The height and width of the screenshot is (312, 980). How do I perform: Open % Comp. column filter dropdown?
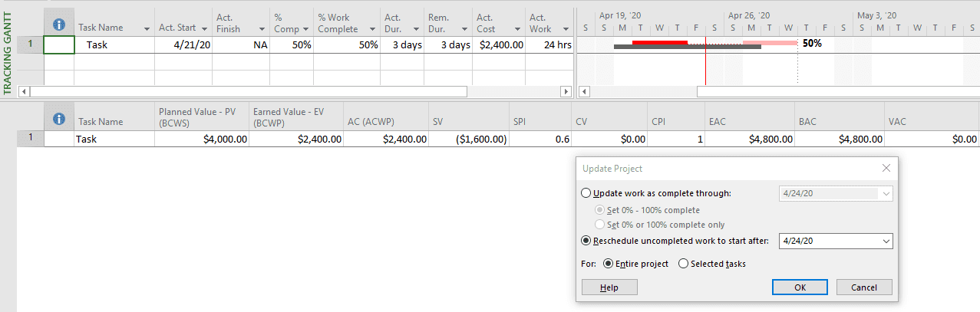point(306,28)
